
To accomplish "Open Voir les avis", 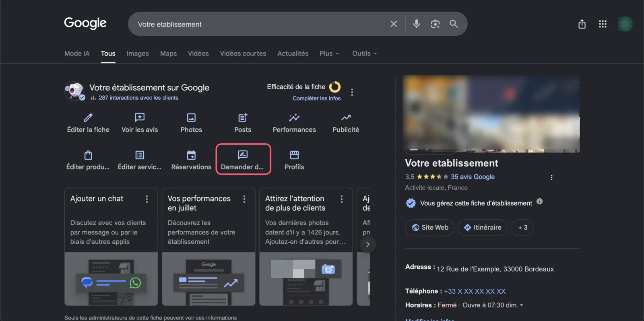I will (140, 123).
